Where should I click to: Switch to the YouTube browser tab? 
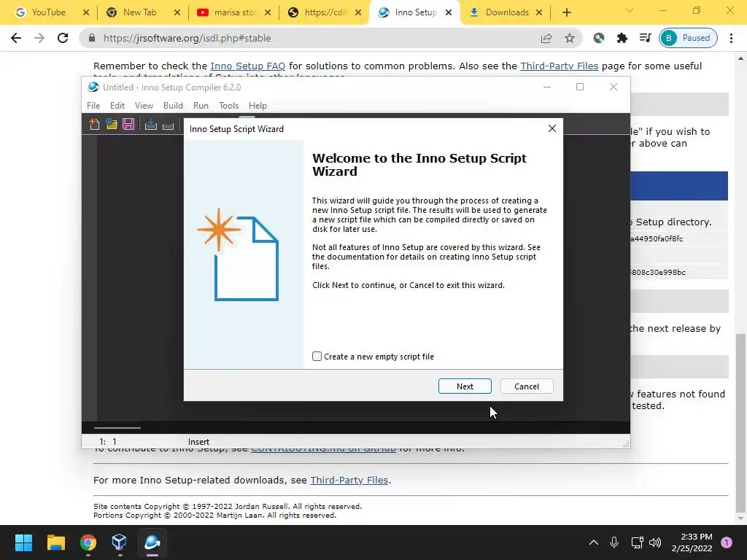coord(47,12)
